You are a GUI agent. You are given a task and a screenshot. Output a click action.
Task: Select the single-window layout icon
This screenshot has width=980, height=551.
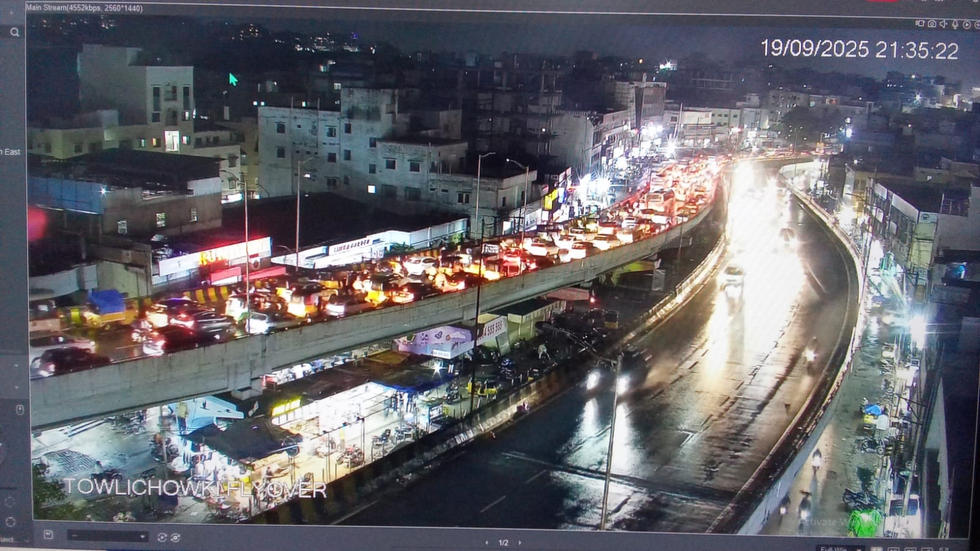pos(877,549)
